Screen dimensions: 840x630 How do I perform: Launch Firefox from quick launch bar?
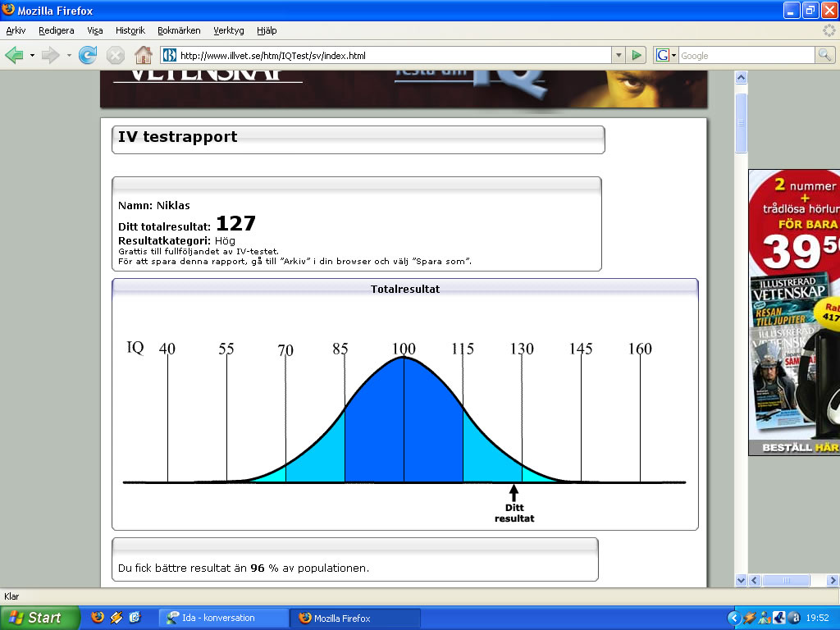[x=98, y=618]
